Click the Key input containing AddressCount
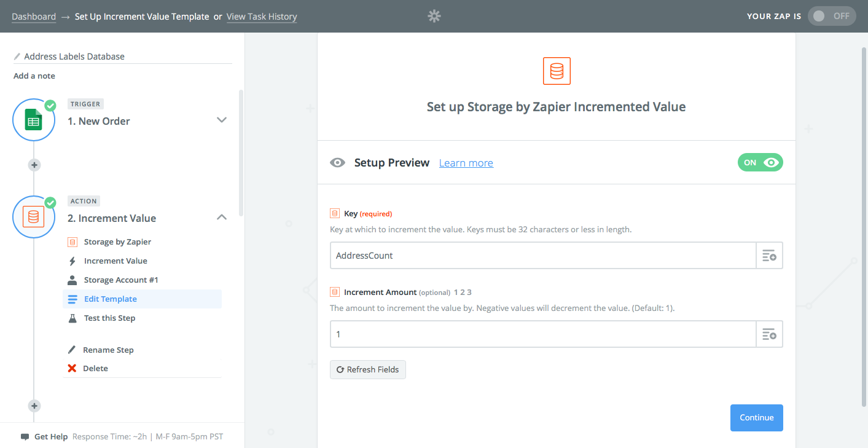 (543, 256)
